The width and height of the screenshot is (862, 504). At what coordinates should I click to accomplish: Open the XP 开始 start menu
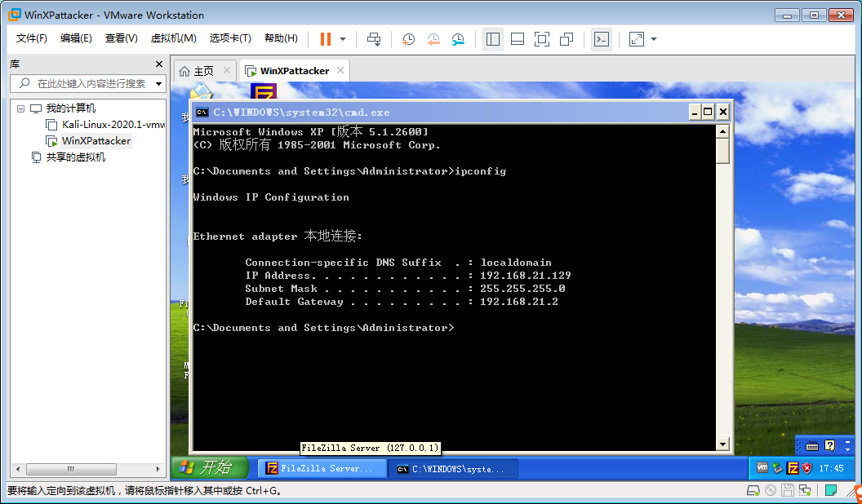[x=210, y=468]
